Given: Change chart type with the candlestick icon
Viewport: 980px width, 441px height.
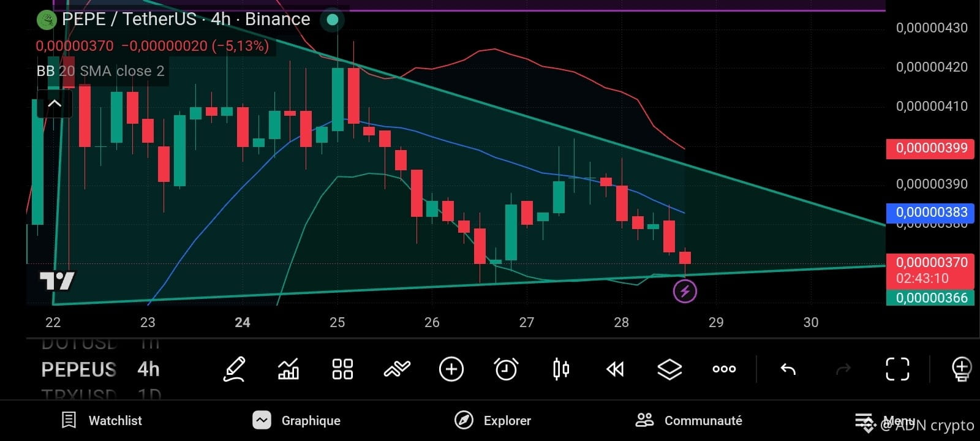Looking at the screenshot, I should click(560, 369).
